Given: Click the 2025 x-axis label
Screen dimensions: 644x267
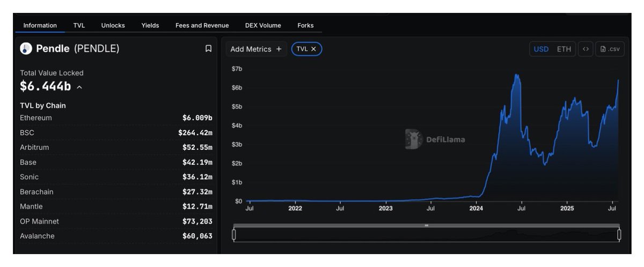Looking at the screenshot, I should coord(567,208).
